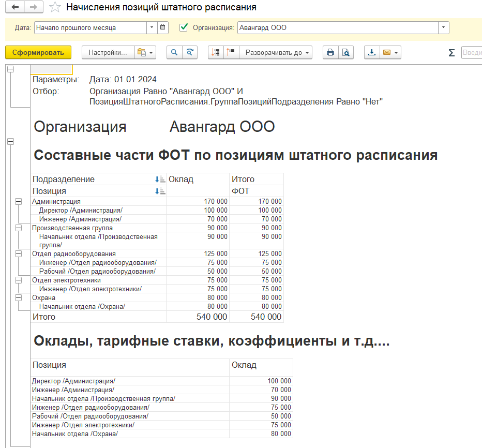Viewport: 482px width, 448px height.
Task: Select cell Директор /Администрация/ in FOT table
Action: click(x=98, y=211)
